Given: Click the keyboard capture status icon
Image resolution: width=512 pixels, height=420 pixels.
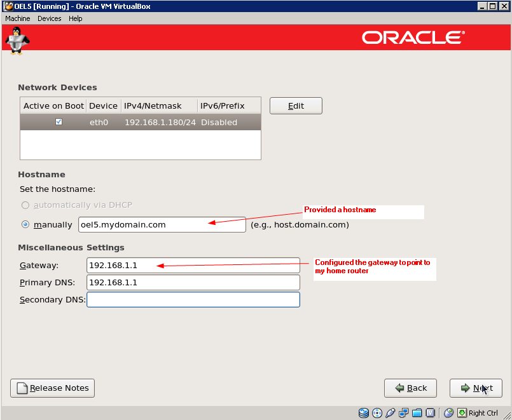Looking at the screenshot, I should coord(462,413).
